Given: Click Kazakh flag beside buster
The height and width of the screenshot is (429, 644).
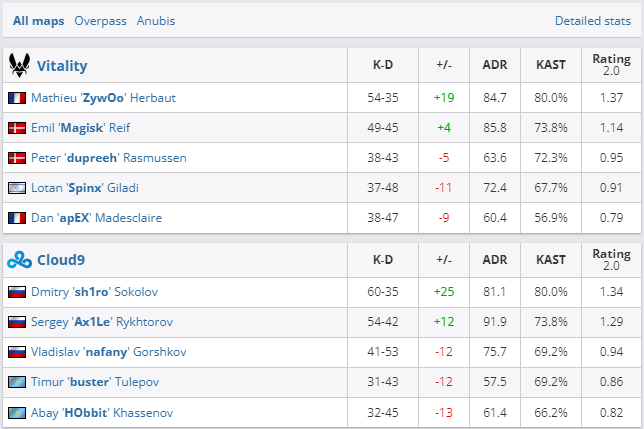Looking at the screenshot, I should 16,382.
